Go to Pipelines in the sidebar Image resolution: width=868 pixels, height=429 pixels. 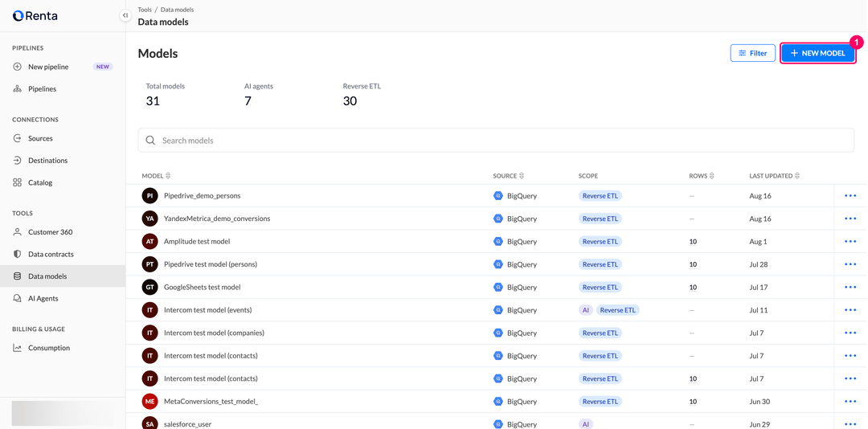(x=63, y=88)
